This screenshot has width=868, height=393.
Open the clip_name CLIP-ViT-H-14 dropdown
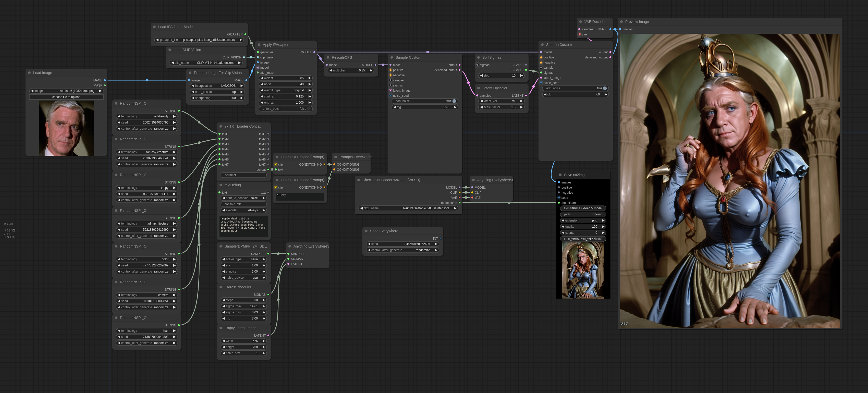[206, 63]
